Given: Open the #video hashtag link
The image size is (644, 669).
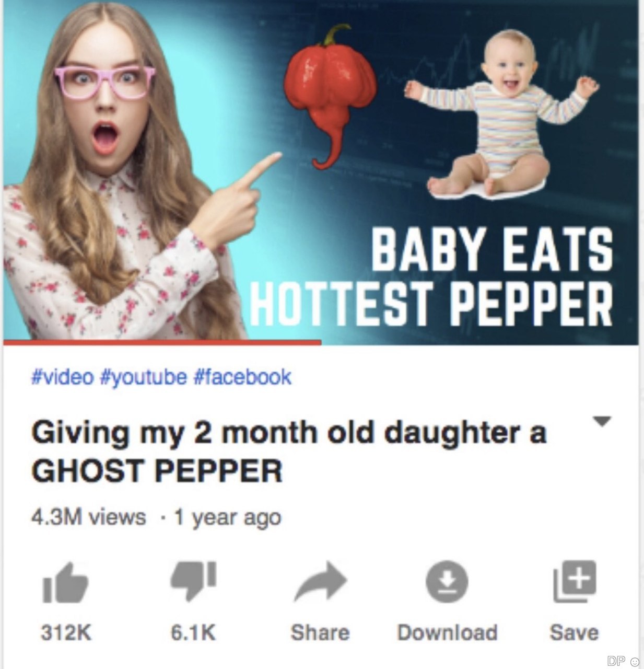Looking at the screenshot, I should 63,376.
